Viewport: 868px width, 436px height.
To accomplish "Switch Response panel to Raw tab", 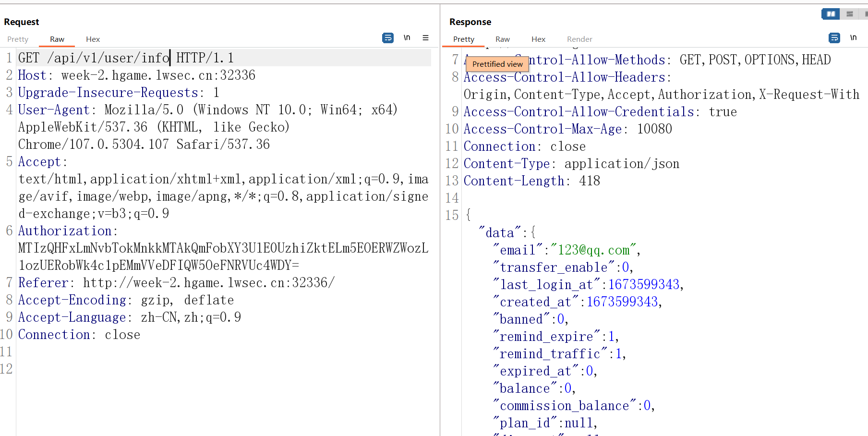I will 503,39.
